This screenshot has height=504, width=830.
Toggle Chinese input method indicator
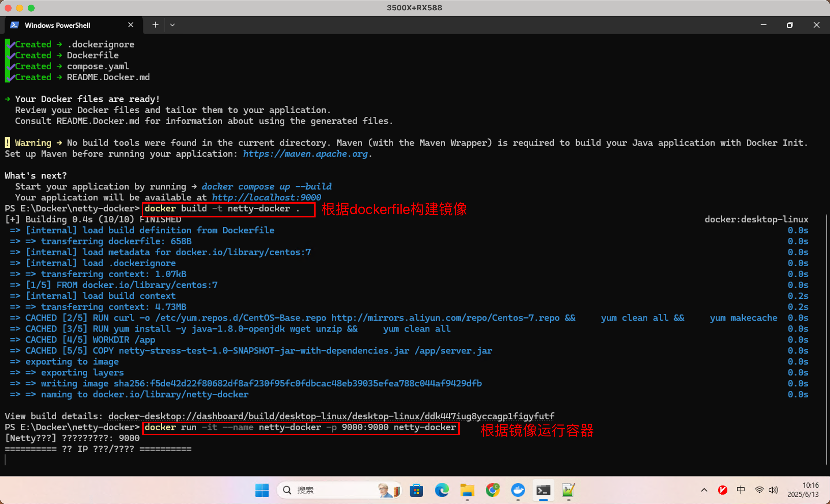click(x=741, y=490)
